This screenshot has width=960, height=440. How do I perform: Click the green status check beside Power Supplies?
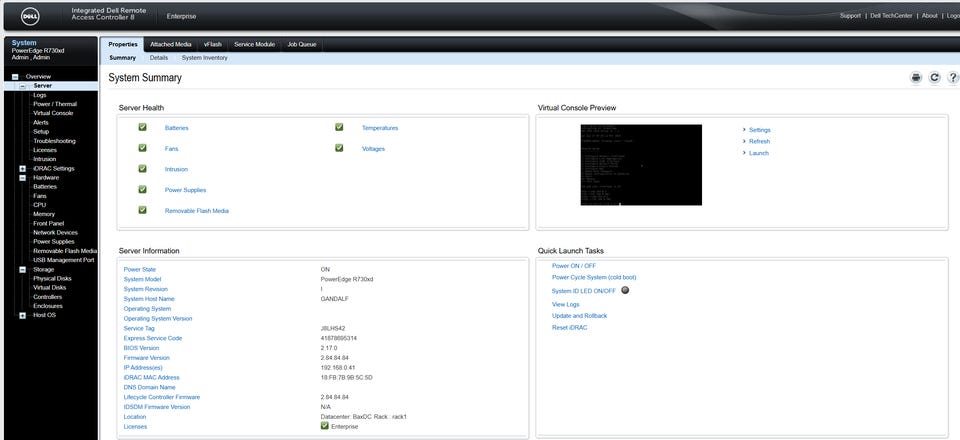click(142, 189)
